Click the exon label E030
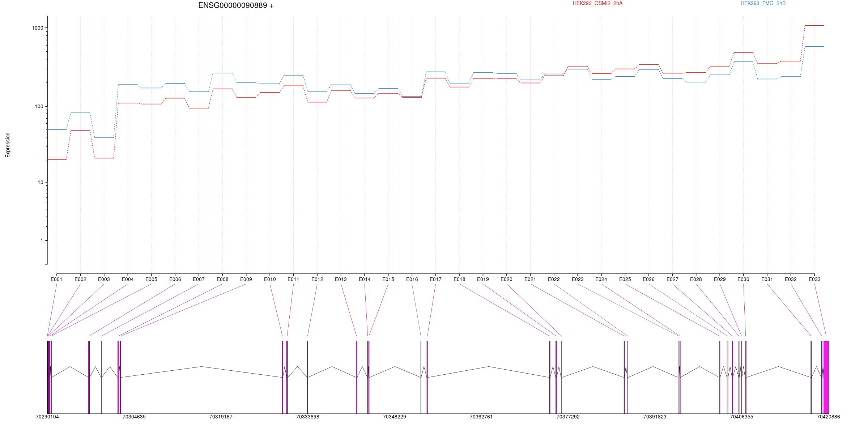 tap(743, 279)
